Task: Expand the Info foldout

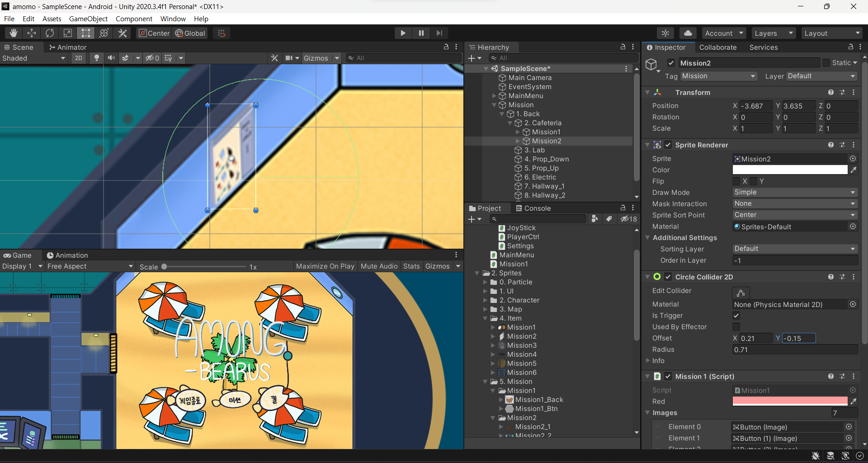Action: coord(648,360)
